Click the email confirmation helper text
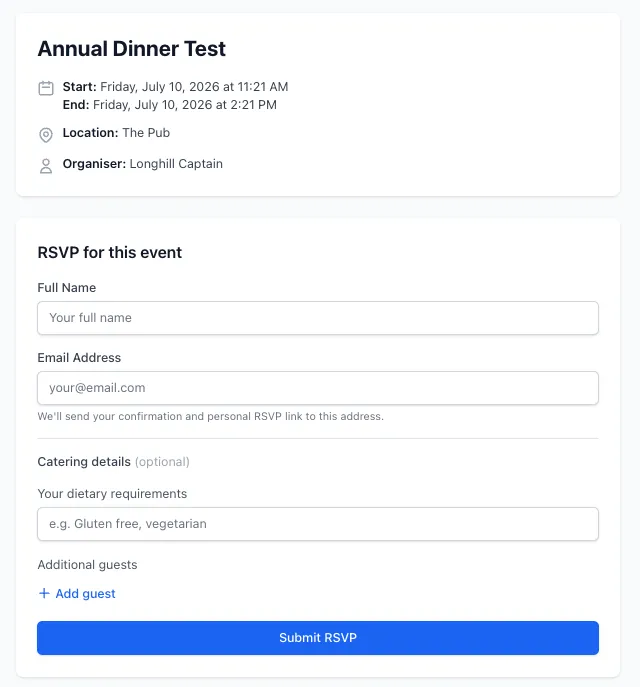 pos(211,416)
